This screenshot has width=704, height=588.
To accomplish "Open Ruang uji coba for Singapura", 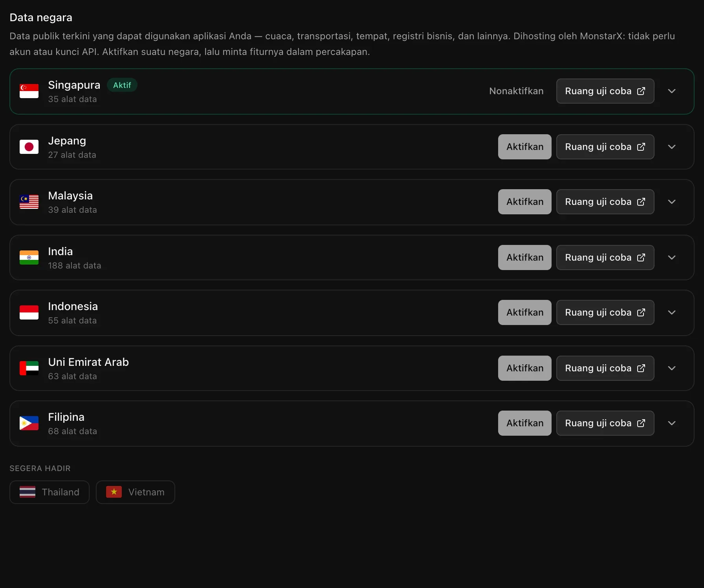I will pos(605,91).
